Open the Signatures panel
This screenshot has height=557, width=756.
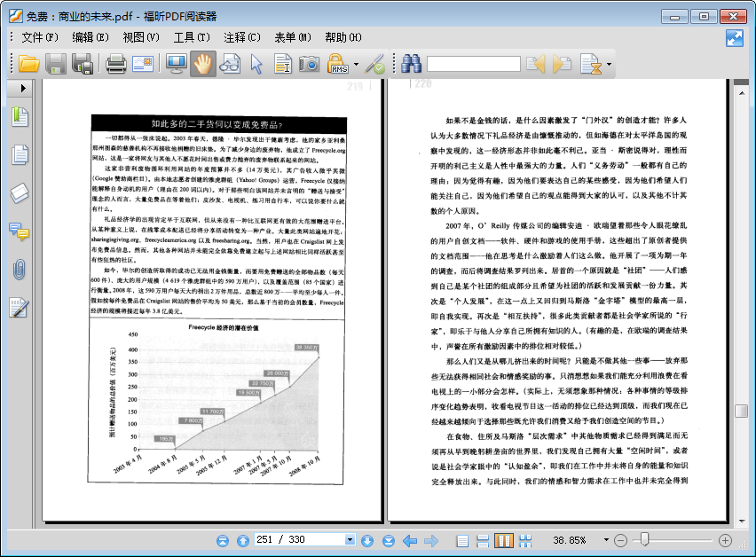pyautogui.click(x=20, y=308)
